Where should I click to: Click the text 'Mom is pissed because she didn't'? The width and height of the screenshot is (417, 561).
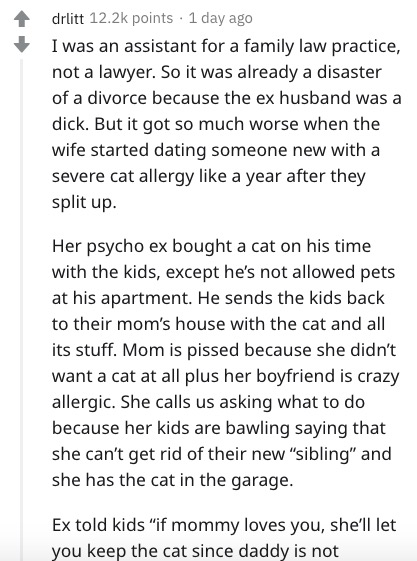tap(259, 350)
